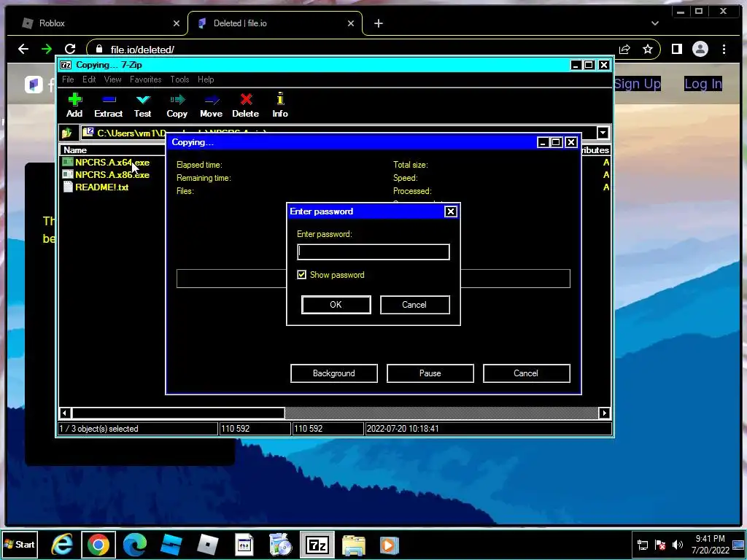
Task: Click the right arrow of horizontal scrollbar
Action: tap(604, 413)
